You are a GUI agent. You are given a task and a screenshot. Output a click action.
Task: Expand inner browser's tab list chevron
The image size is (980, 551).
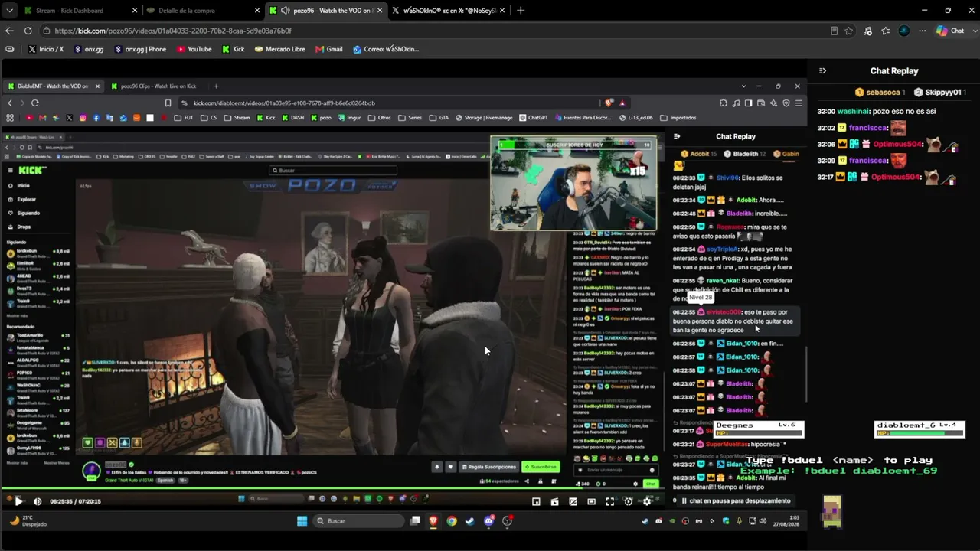(x=743, y=86)
